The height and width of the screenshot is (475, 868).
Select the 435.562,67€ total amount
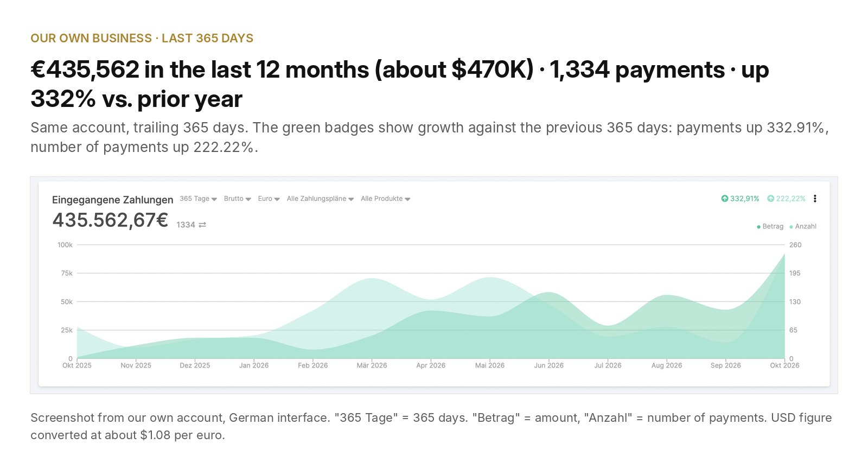click(110, 220)
